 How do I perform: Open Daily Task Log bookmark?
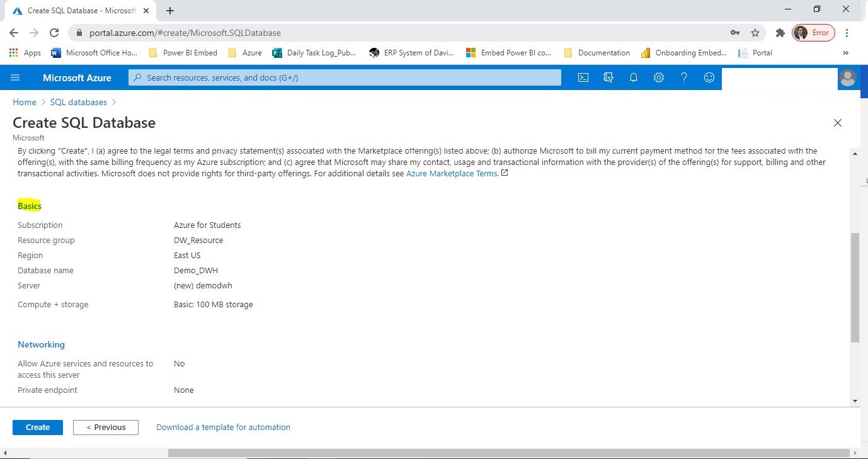pyautogui.click(x=314, y=53)
